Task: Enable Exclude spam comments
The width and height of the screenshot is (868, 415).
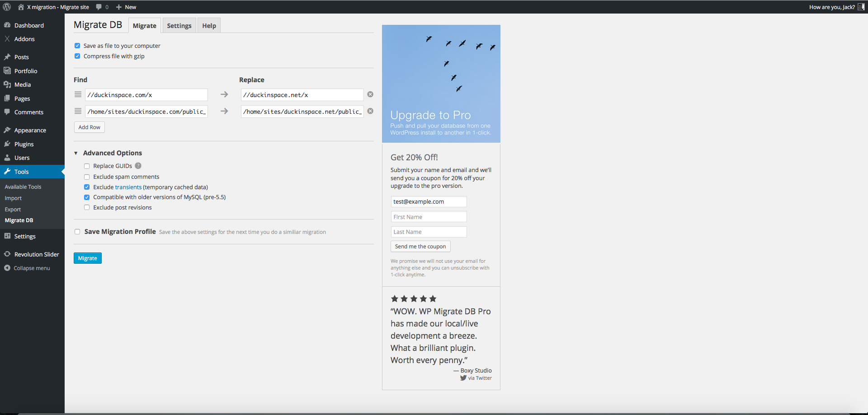Action: coord(87,177)
